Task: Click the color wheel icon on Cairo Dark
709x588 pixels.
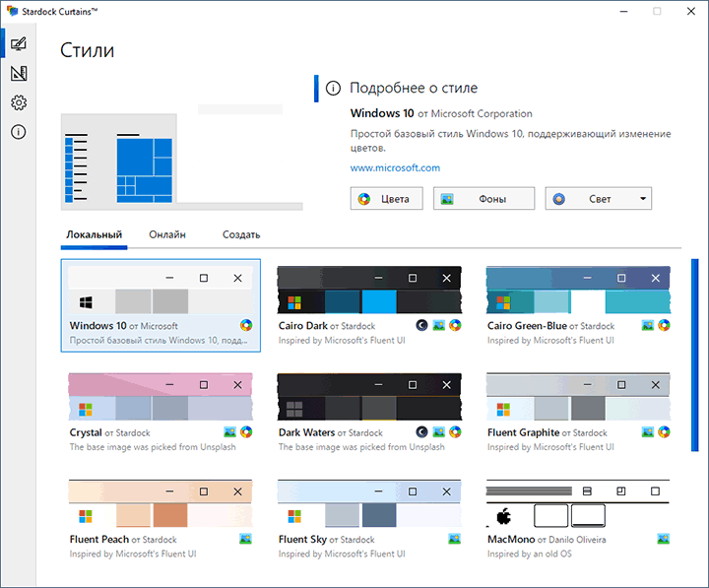Action: click(455, 325)
